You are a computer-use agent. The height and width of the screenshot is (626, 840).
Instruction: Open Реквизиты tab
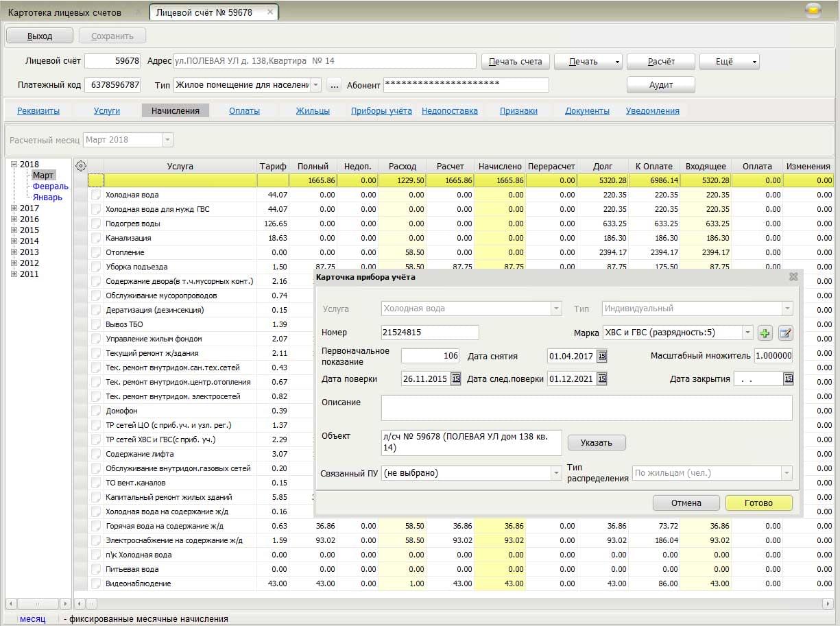(x=38, y=110)
